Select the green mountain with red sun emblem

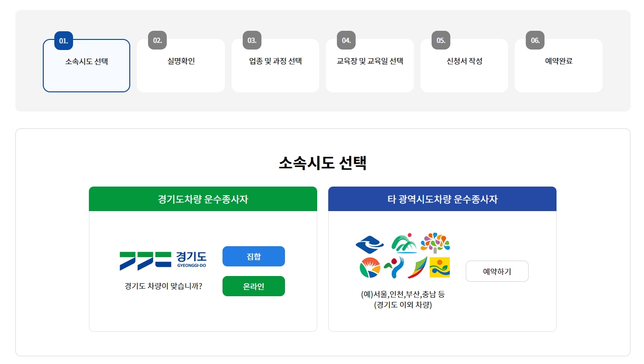coord(404,243)
